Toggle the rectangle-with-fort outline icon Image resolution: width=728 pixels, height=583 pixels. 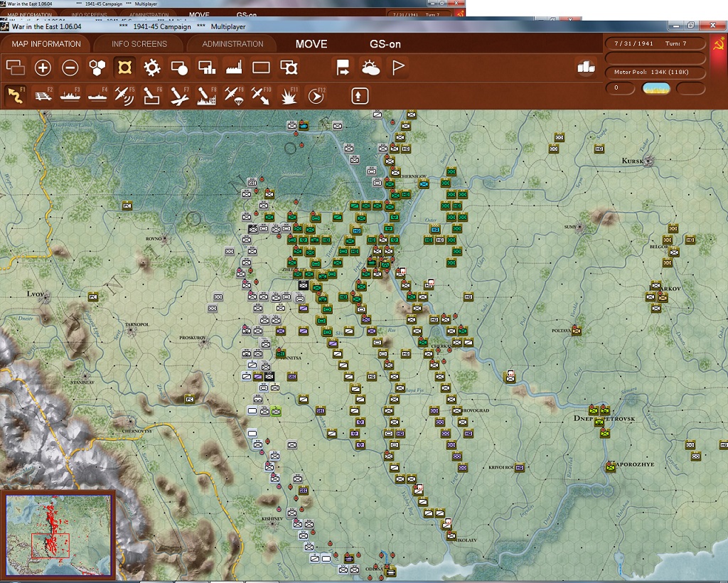pos(289,68)
